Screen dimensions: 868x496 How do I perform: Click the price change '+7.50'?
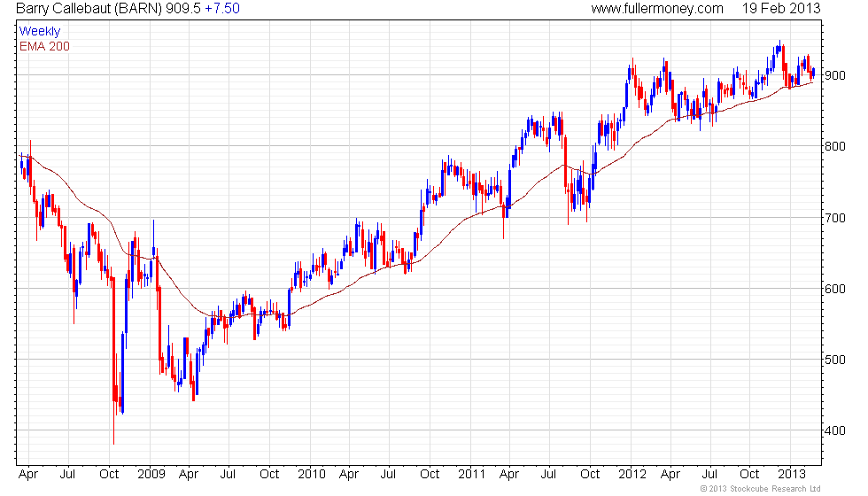(x=222, y=9)
